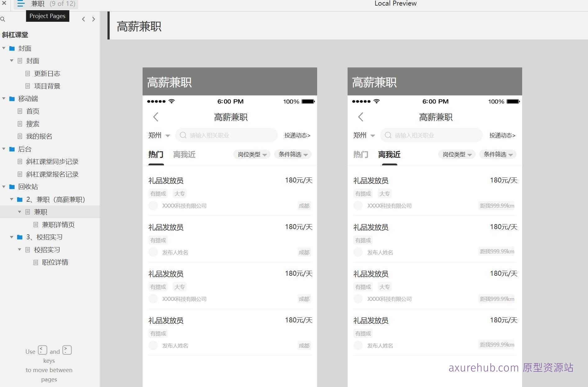Viewport: 588px width, 387px height.
Task: Navigate to next page with right chevron
Action: tap(93, 19)
